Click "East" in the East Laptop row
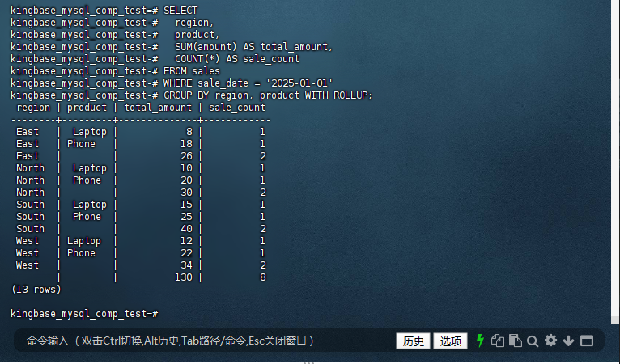The height and width of the screenshot is (364, 620). pos(28,132)
